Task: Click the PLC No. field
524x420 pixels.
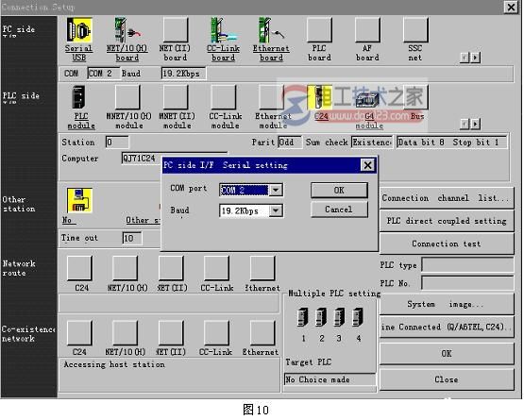Action: click(467, 283)
